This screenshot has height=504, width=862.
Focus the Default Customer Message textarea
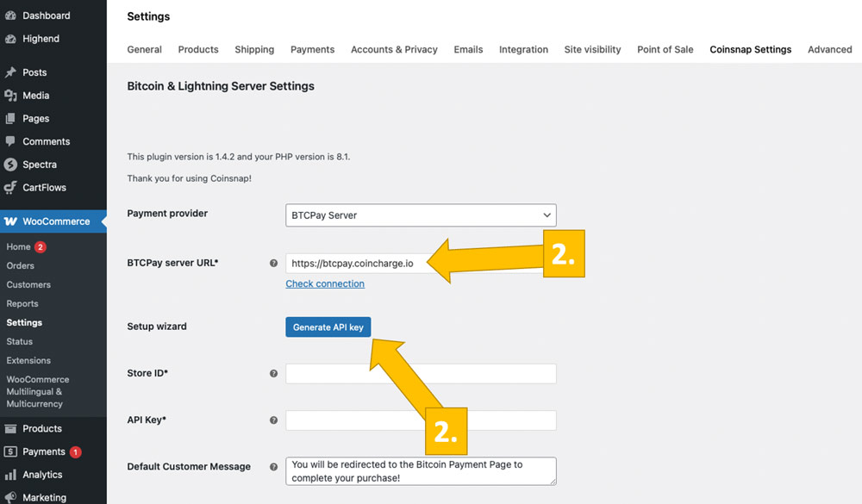tap(421, 471)
